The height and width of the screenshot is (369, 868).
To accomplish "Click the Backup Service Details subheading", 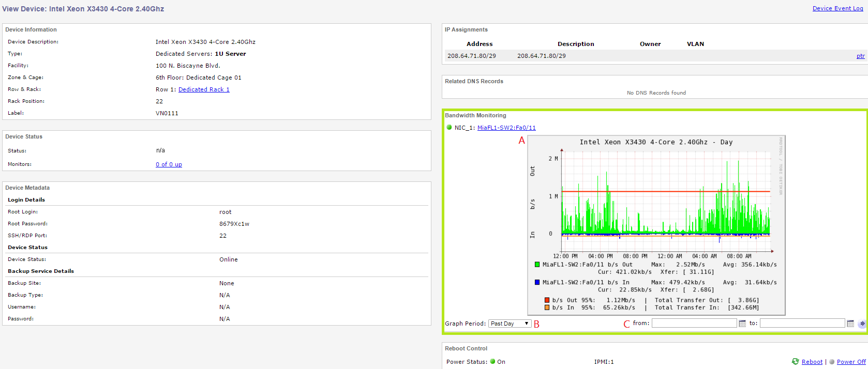I will tap(41, 271).
